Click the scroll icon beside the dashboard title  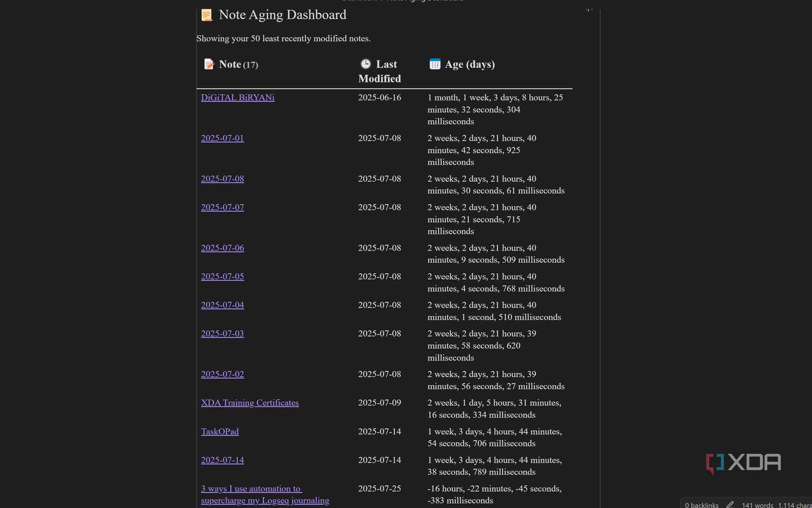point(207,15)
